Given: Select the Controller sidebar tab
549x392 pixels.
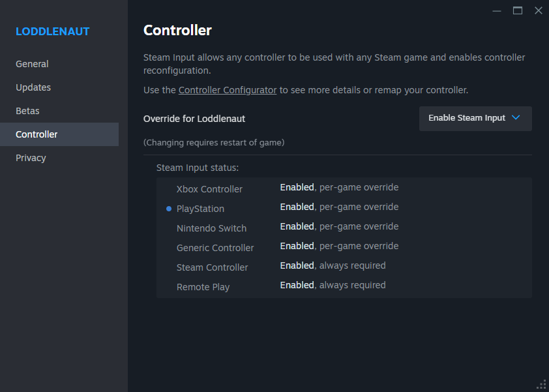Looking at the screenshot, I should pyautogui.click(x=37, y=134).
